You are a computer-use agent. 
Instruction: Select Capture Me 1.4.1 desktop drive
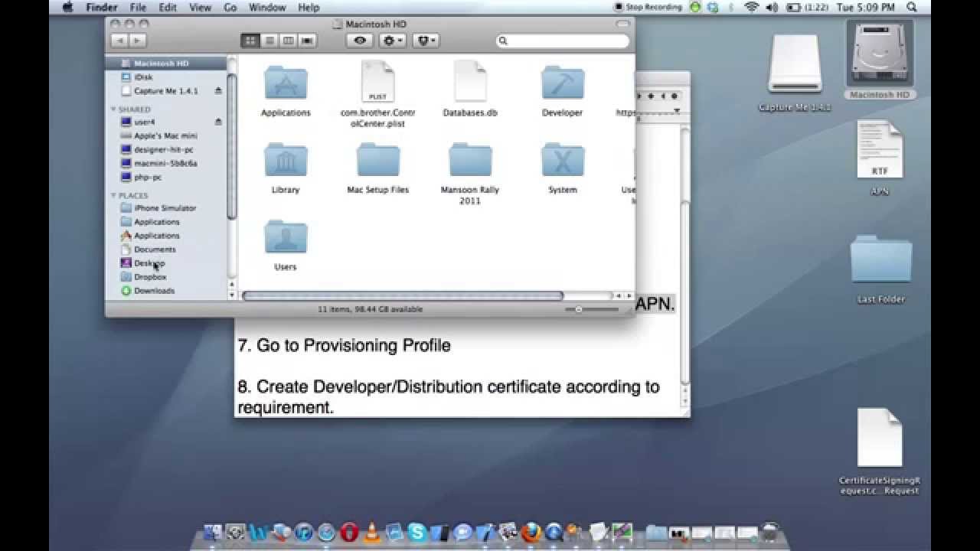[x=795, y=73]
